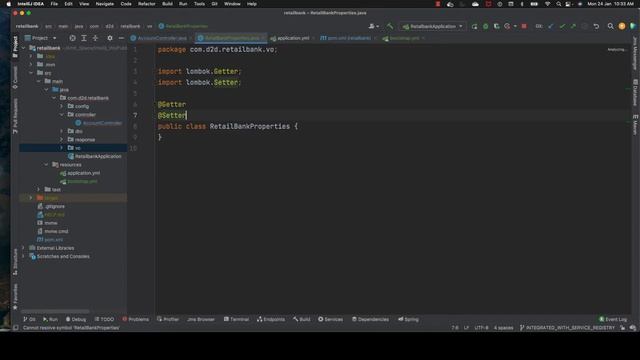
Task: Click the Build project hammer icon
Action: (390, 26)
